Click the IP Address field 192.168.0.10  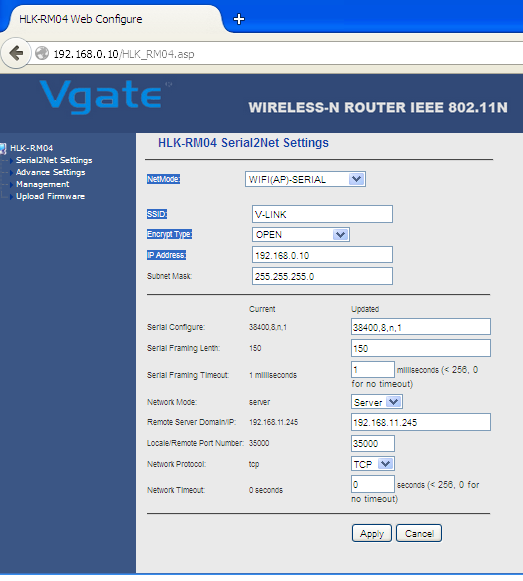click(322, 255)
